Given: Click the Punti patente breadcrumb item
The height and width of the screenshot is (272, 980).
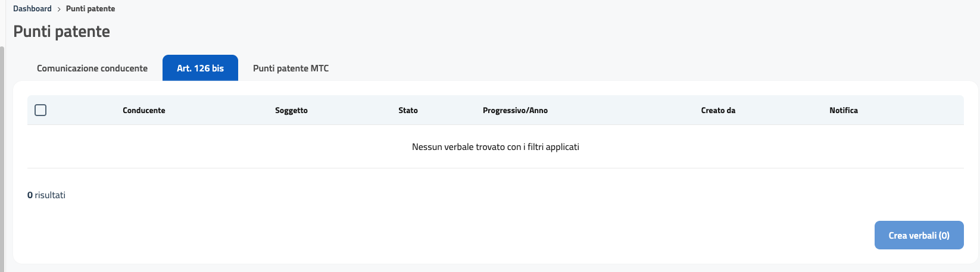Looking at the screenshot, I should (x=90, y=9).
